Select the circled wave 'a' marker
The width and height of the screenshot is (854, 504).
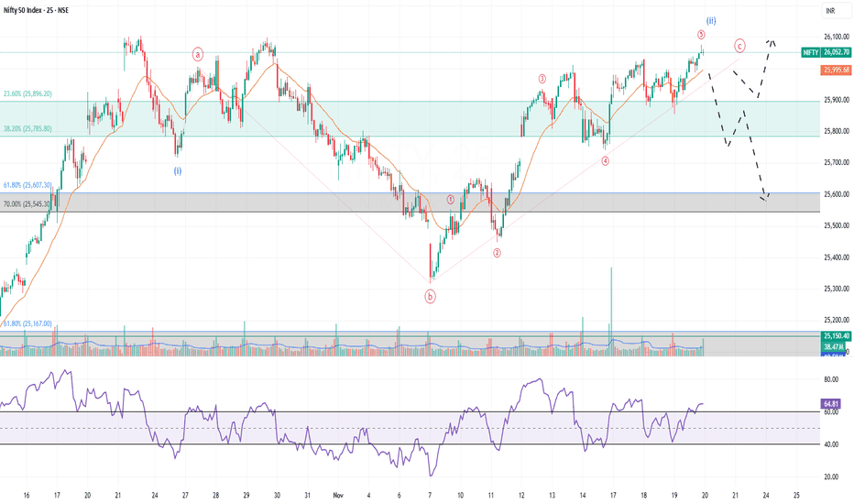point(198,54)
